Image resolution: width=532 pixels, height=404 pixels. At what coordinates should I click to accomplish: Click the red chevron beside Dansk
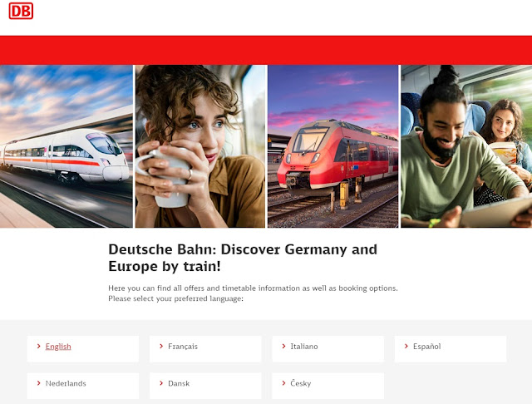point(161,383)
